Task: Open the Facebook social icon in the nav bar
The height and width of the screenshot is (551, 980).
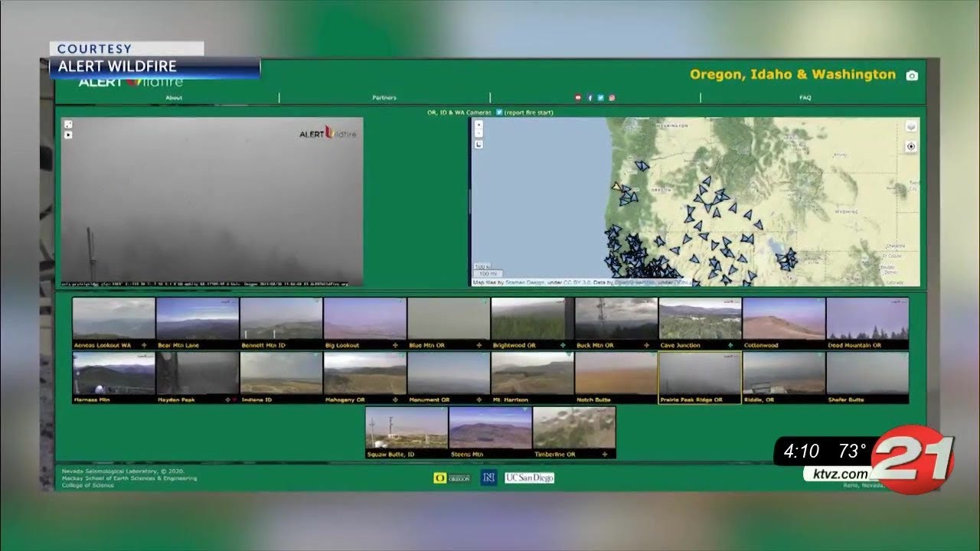Action: [x=590, y=98]
